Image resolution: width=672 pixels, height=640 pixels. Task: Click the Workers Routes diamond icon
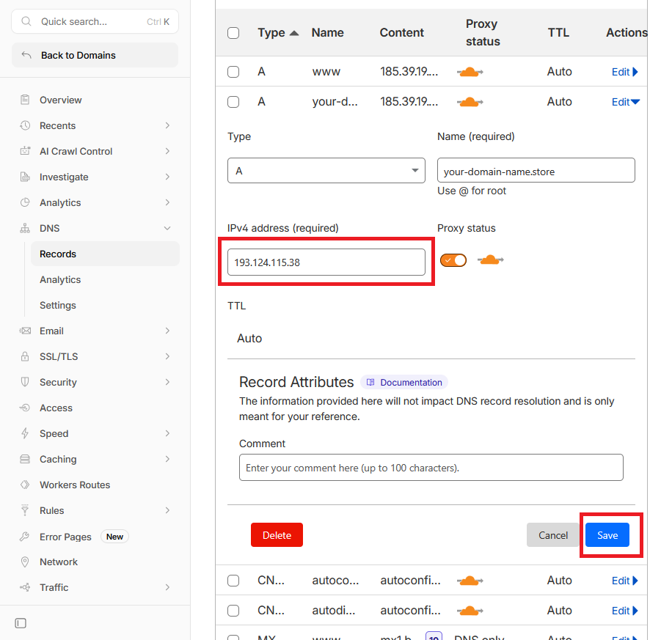(x=25, y=485)
